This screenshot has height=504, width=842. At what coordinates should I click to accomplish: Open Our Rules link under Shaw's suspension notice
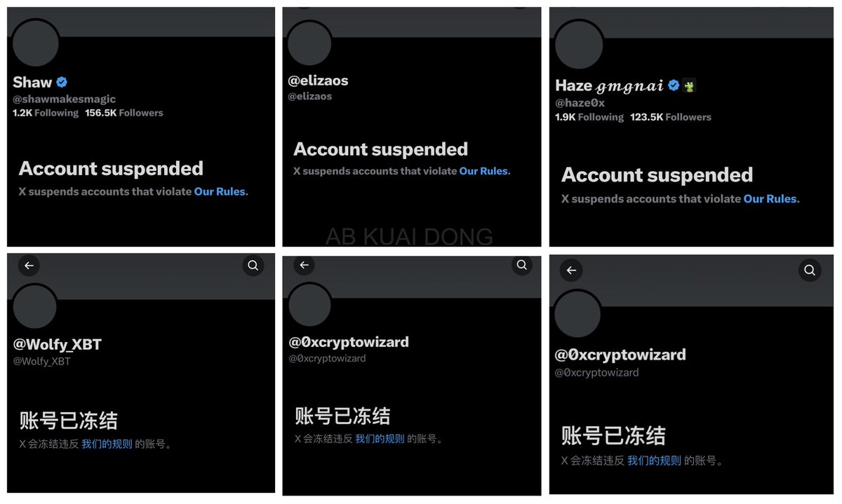(221, 191)
